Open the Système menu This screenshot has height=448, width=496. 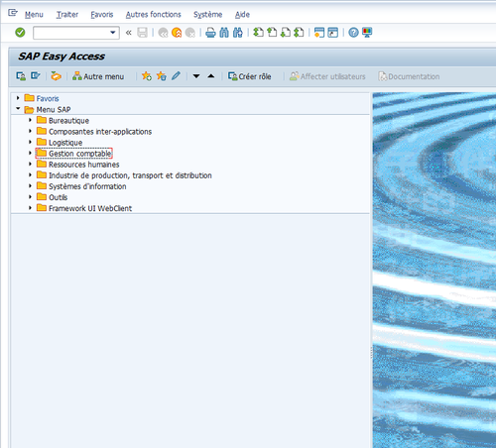click(x=208, y=15)
